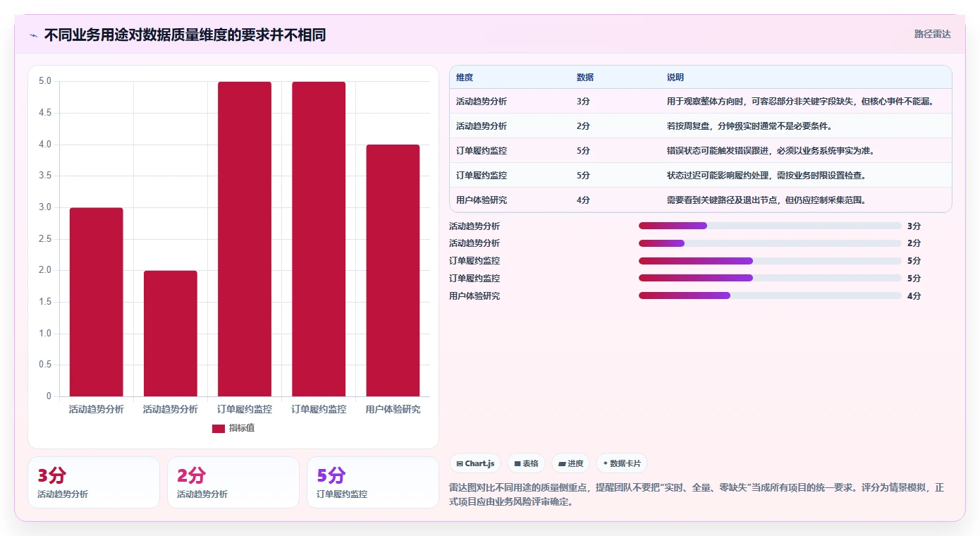The height and width of the screenshot is (536, 980).
Task: Open the 2分 活动趋势分析 data card
Action: (x=233, y=482)
